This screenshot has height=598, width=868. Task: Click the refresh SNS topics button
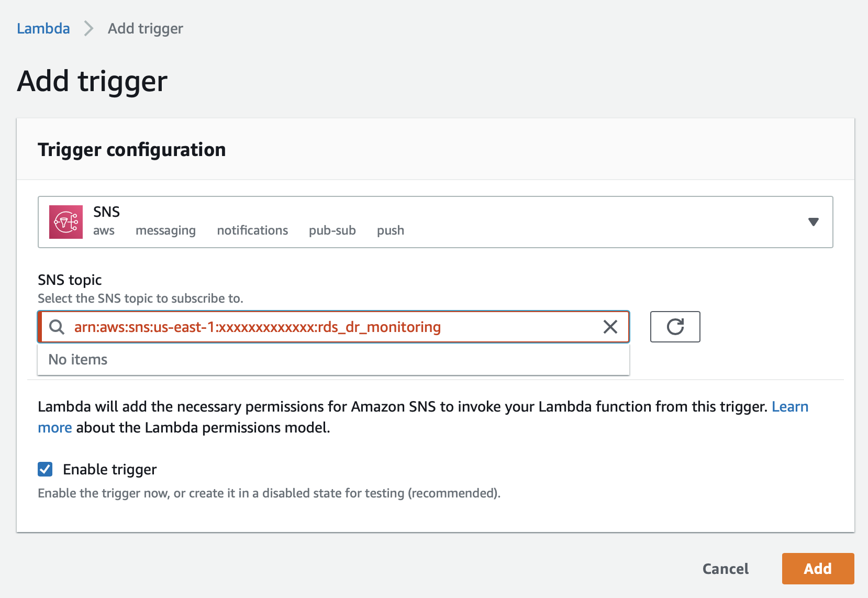(x=675, y=327)
